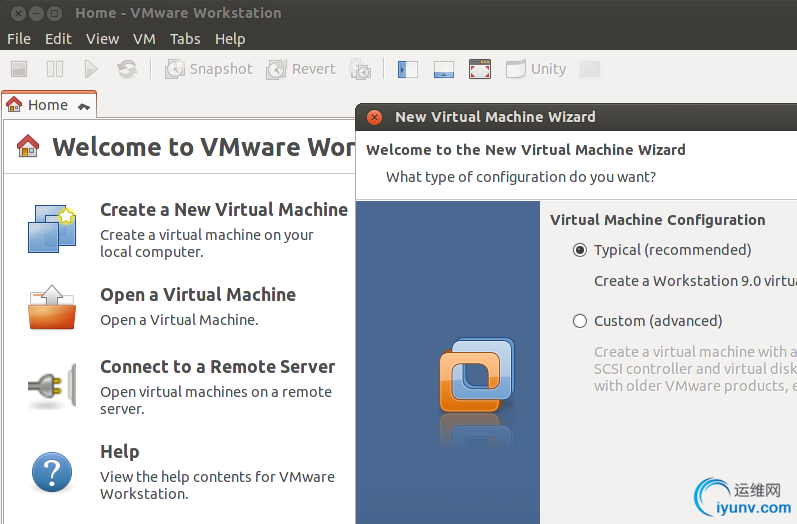Click the blue Help question mark icon
The image size is (797, 524).
(x=51, y=471)
